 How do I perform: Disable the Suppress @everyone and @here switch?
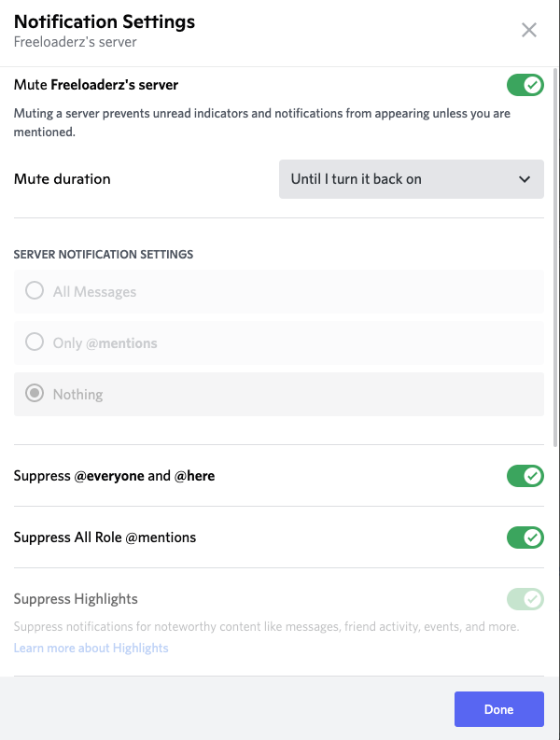point(525,476)
